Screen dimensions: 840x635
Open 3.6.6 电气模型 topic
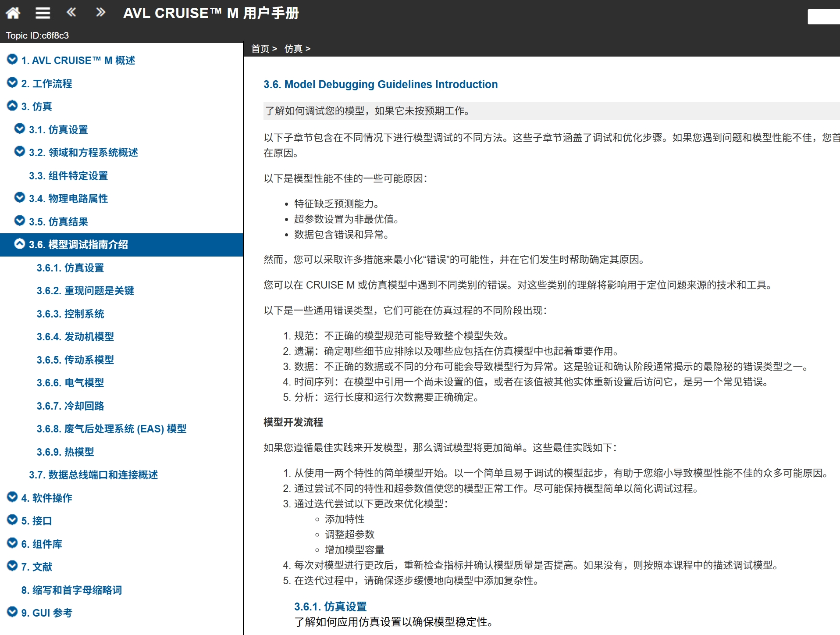click(71, 383)
